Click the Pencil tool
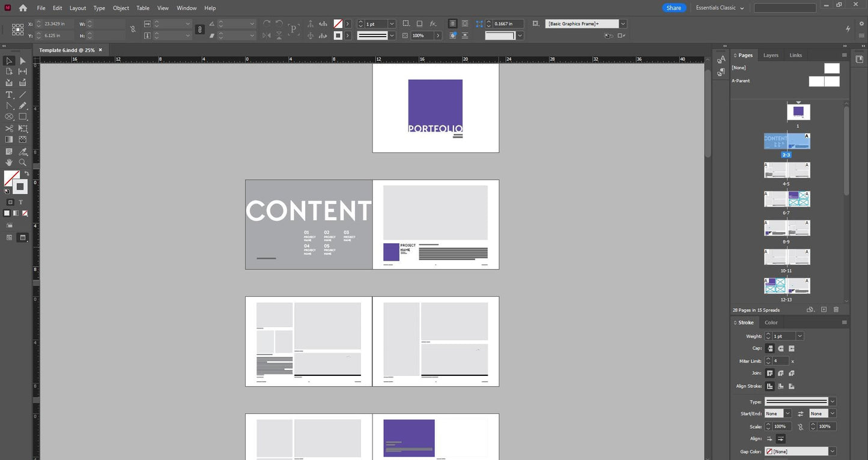 pos(23,106)
